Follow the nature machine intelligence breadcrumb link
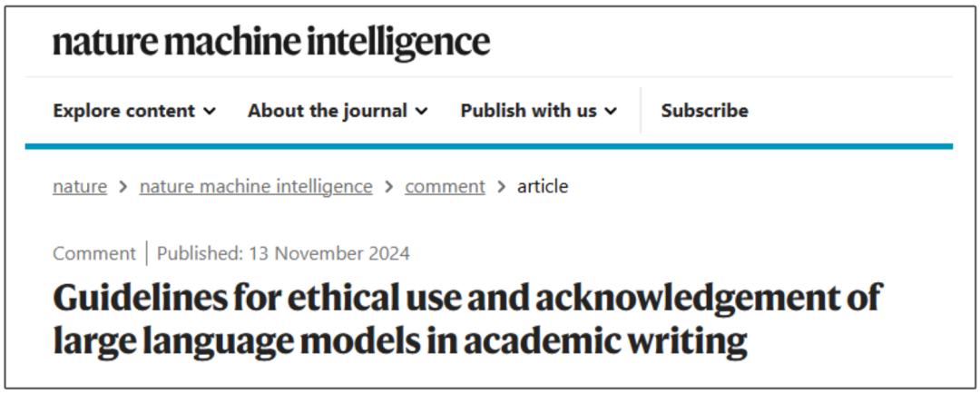980x394 pixels. click(256, 186)
